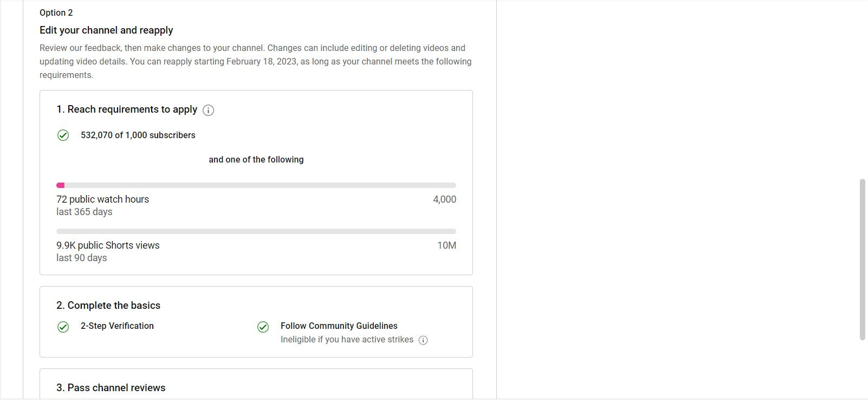Click the Option 2 label

pyautogui.click(x=56, y=12)
